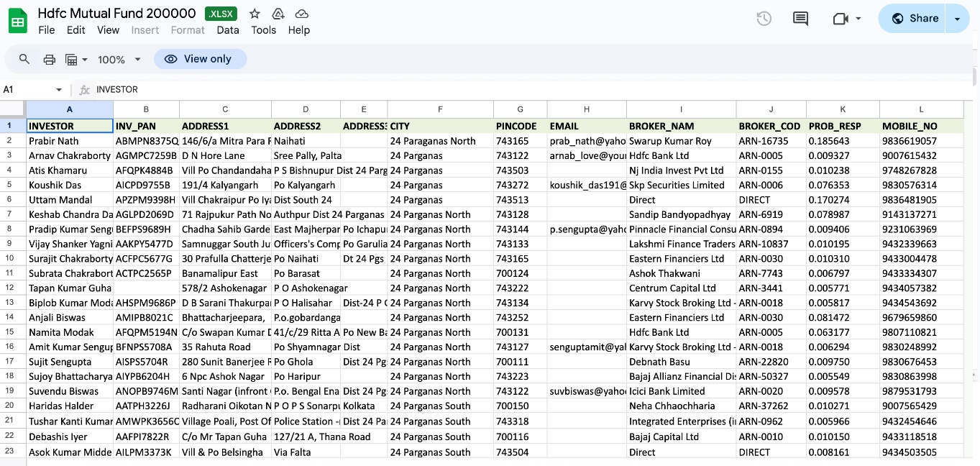Open the comments panel icon
980x466 pixels.
pyautogui.click(x=800, y=19)
